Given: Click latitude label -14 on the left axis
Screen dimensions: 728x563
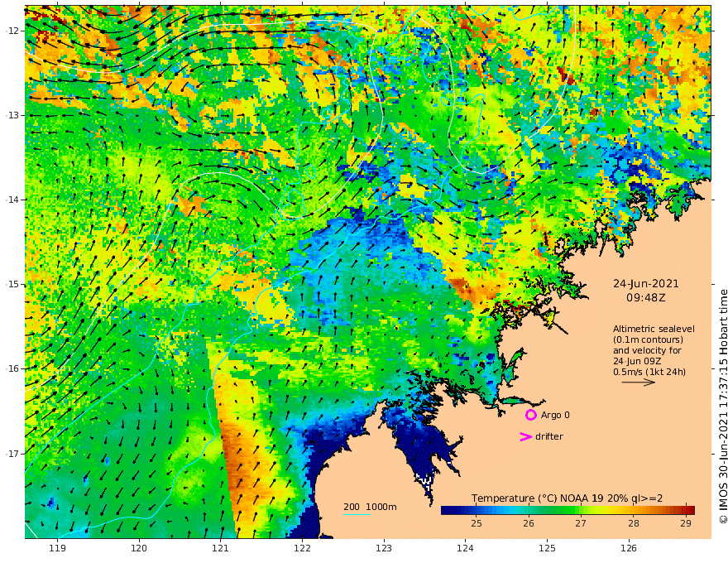Looking at the screenshot, I should (x=12, y=200).
